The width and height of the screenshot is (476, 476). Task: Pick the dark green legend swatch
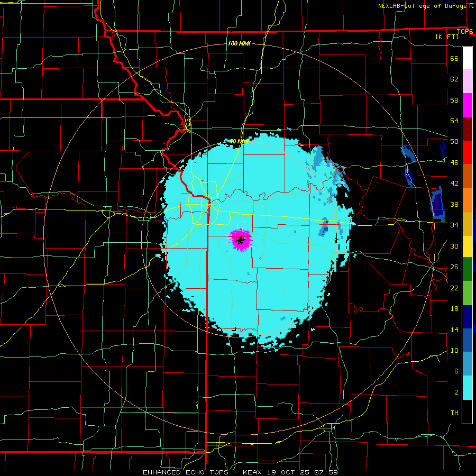pos(467,269)
